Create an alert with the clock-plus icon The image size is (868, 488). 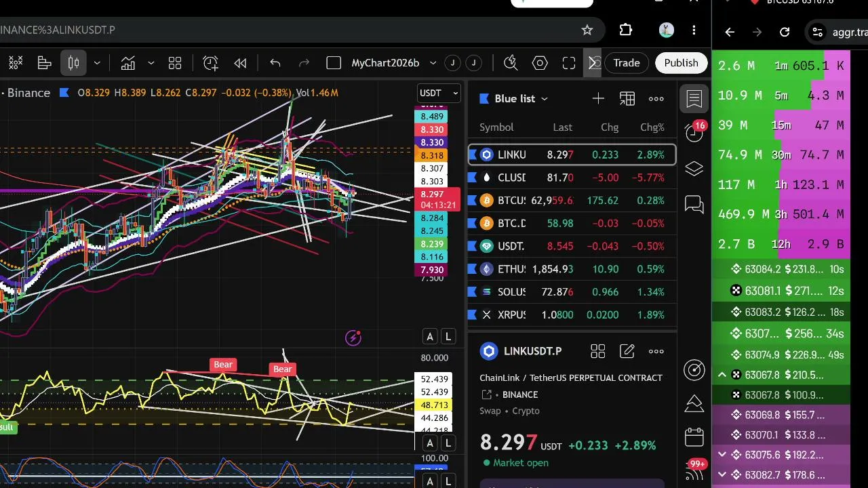point(210,63)
